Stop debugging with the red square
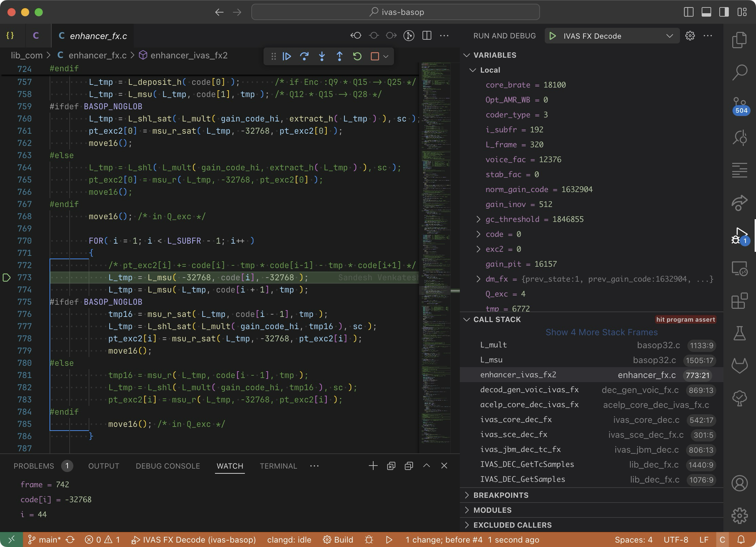The height and width of the screenshot is (547, 756). tap(375, 56)
